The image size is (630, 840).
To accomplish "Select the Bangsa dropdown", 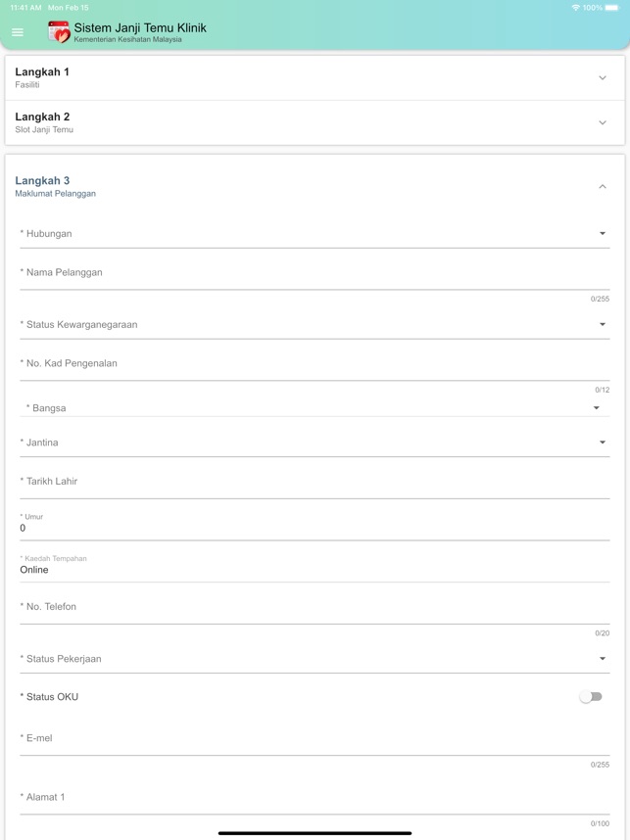I will click(x=315, y=408).
